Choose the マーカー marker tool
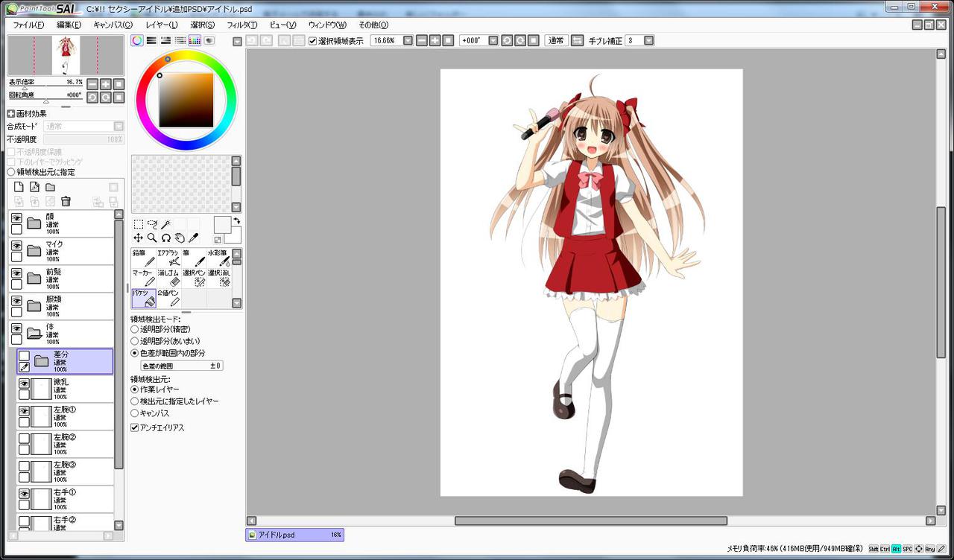The image size is (954, 560). 144,278
